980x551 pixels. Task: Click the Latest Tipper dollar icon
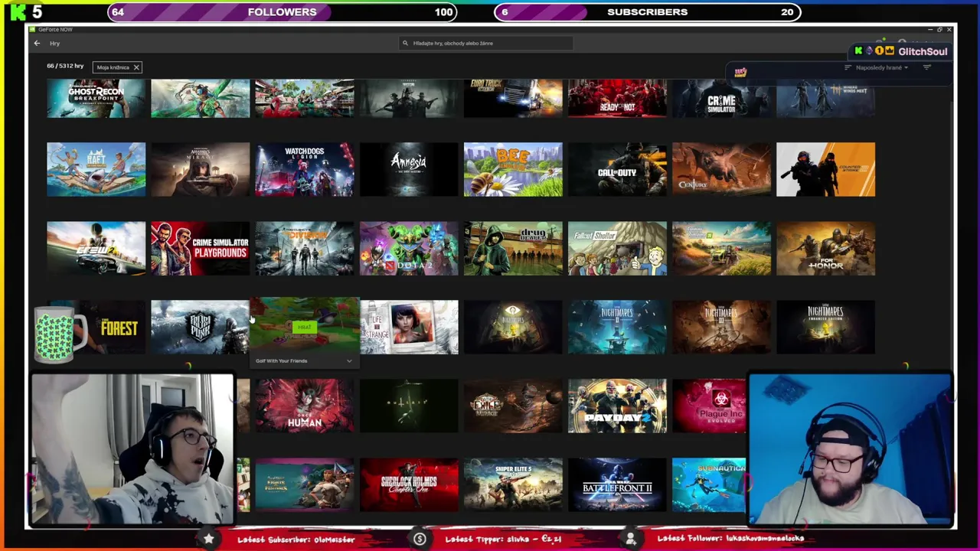(x=420, y=539)
